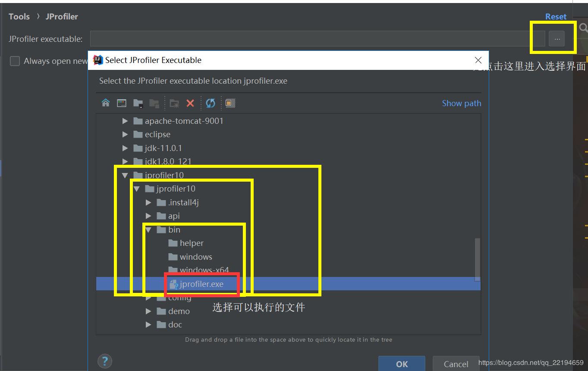The width and height of the screenshot is (588, 371).
Task: Click the Reset link in settings
Action: (x=556, y=16)
